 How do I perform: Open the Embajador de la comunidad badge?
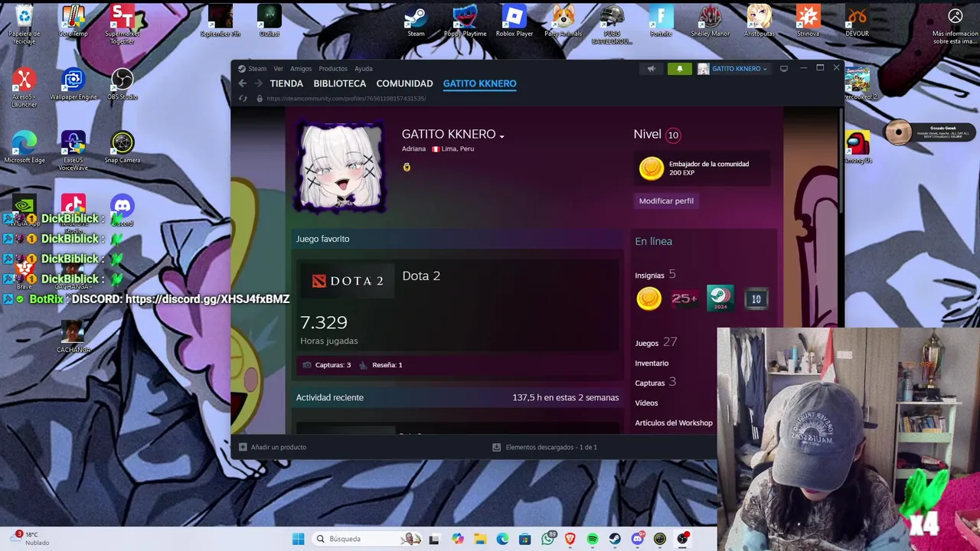704,168
